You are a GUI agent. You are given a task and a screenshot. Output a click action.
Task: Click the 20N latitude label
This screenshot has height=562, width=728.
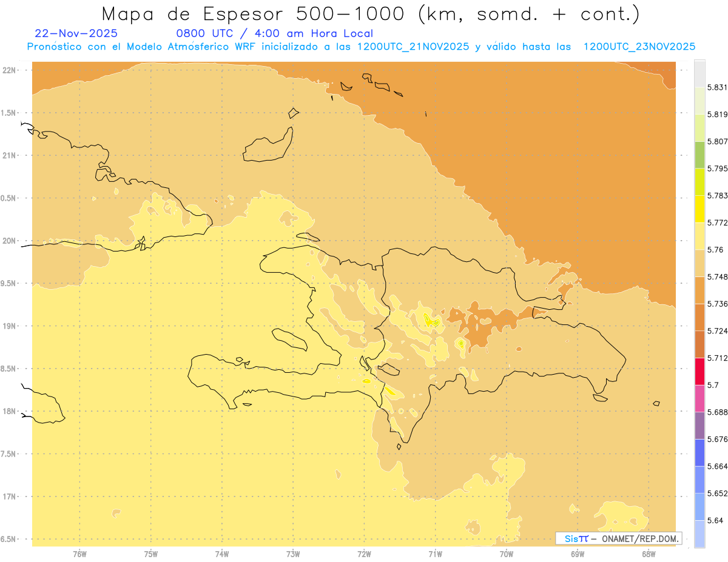pos(9,241)
